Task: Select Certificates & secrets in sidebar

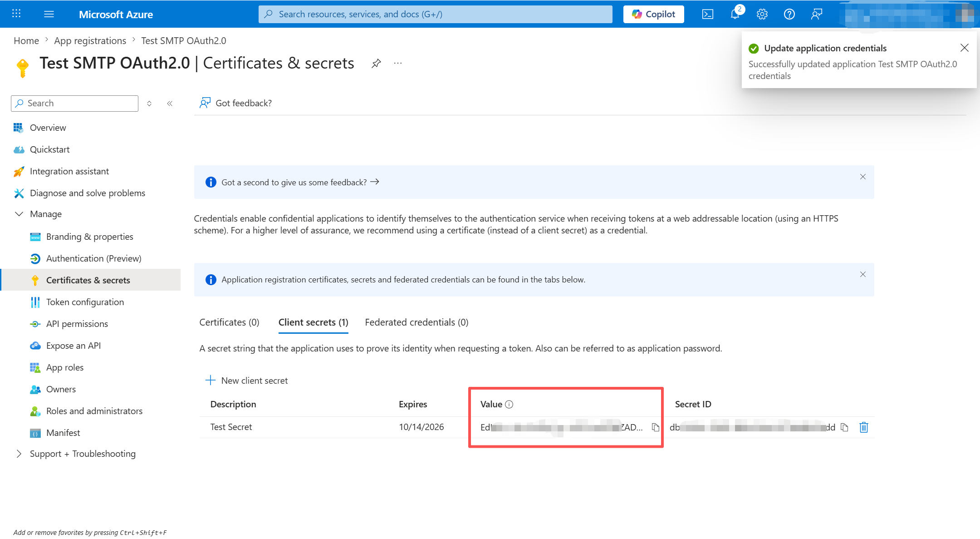Action: [x=91, y=280]
